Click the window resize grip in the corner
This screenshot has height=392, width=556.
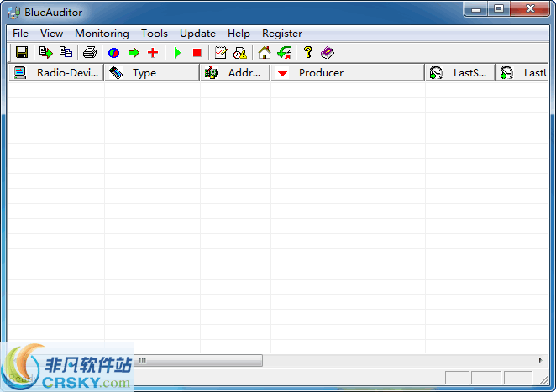543,379
